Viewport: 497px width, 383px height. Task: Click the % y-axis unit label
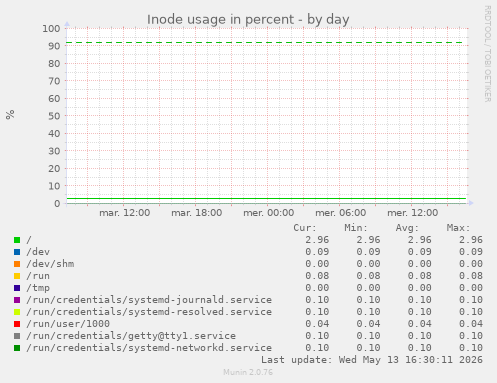[x=10, y=114]
